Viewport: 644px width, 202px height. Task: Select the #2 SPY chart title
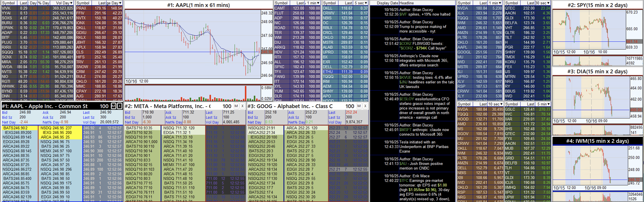tap(597, 5)
